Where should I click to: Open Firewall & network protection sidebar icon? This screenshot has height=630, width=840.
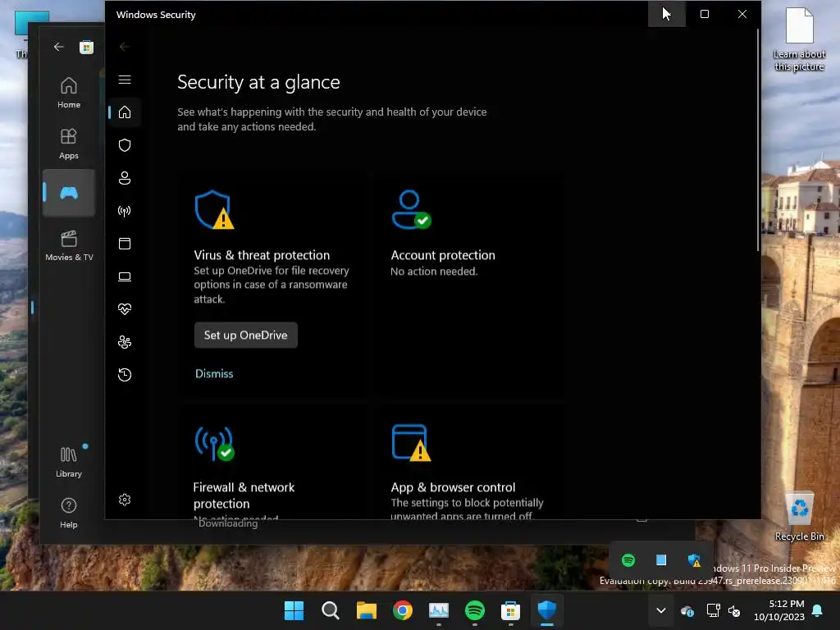(x=125, y=211)
